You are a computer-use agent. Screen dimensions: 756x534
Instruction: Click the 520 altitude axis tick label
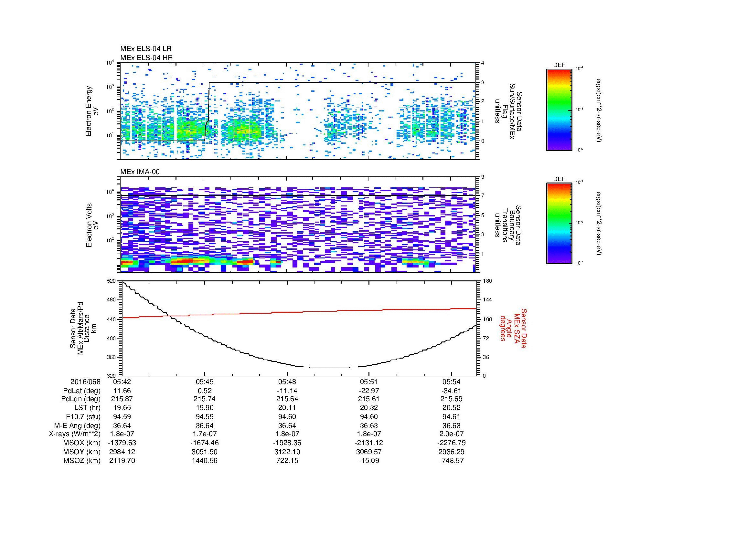coord(112,281)
